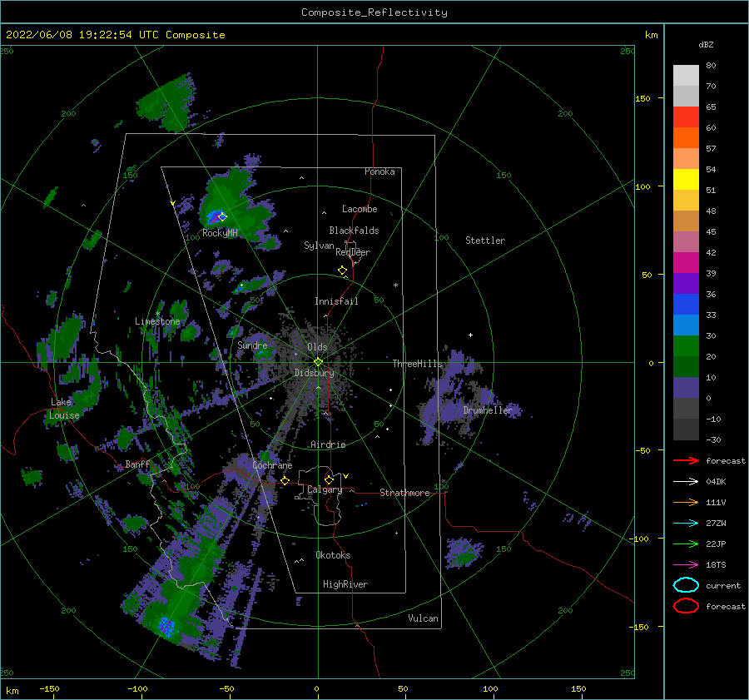Click the Didsbury label

pos(314,373)
